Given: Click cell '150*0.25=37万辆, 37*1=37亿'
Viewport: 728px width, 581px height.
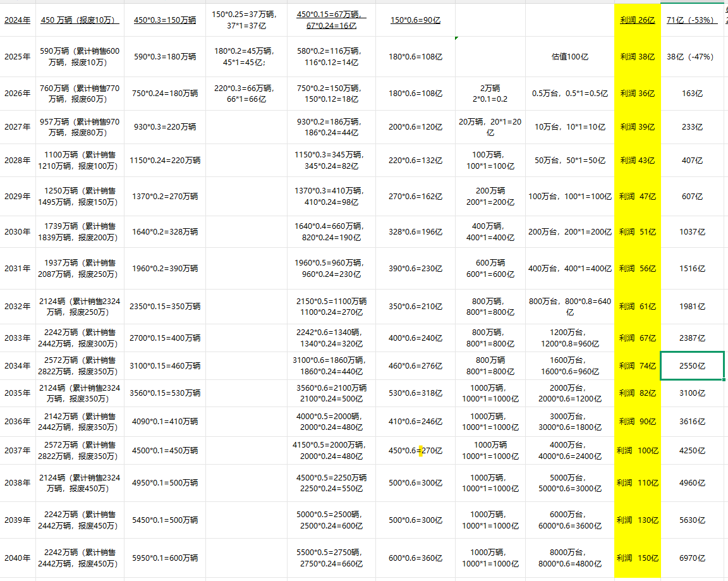Looking at the screenshot, I should pyautogui.click(x=246, y=20).
